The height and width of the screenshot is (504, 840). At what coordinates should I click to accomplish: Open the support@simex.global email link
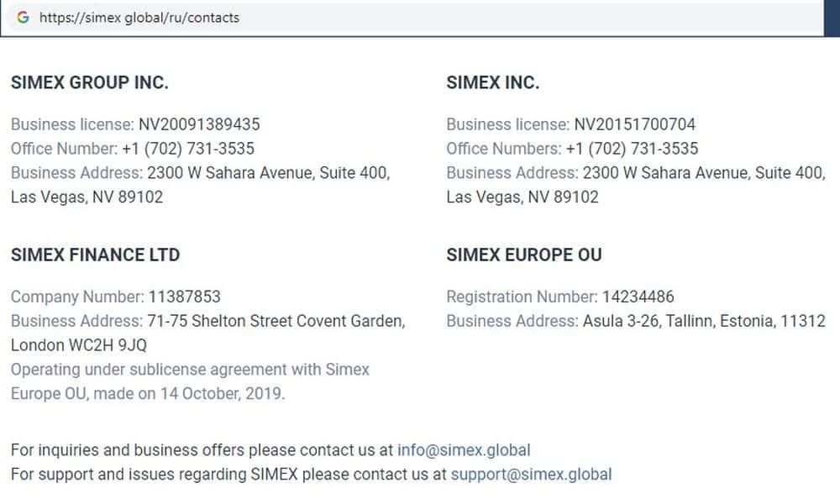click(x=531, y=474)
